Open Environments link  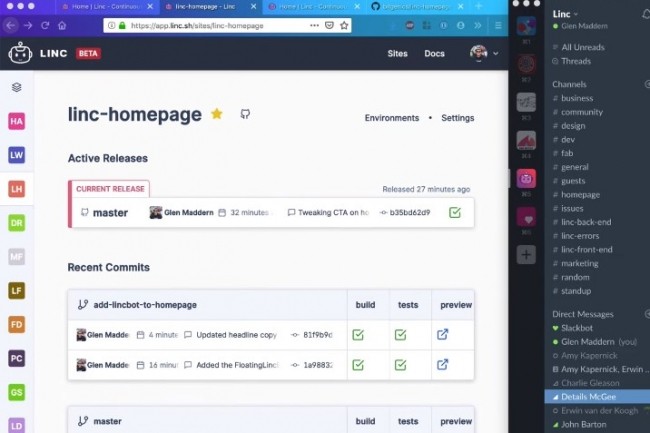[392, 118]
